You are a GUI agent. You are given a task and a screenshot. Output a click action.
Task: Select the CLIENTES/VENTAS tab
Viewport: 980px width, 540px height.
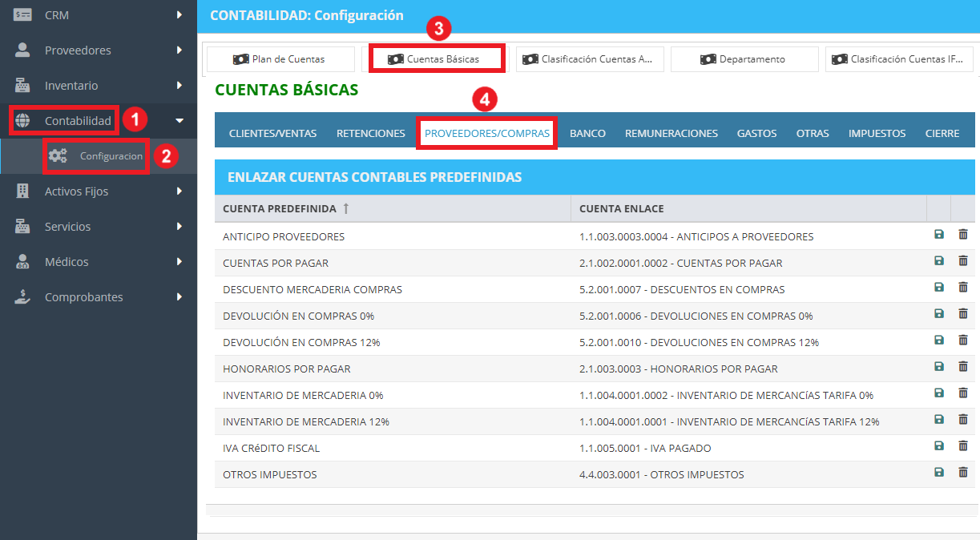pos(272,134)
